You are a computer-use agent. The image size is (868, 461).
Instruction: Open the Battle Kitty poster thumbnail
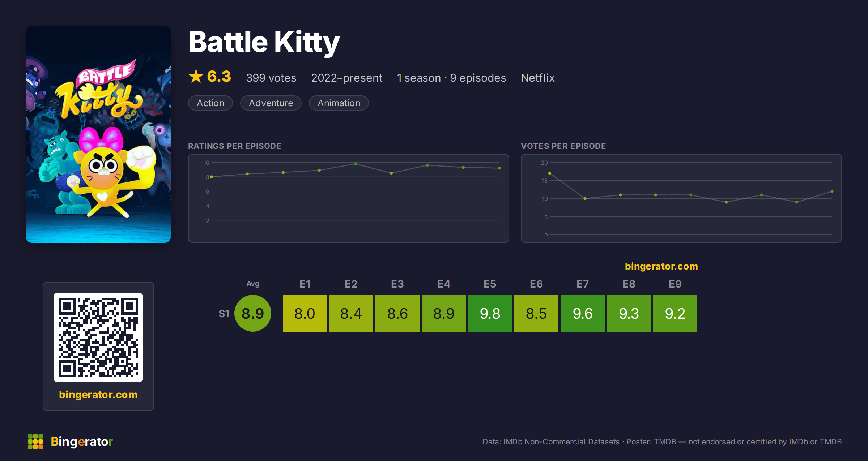click(98, 134)
